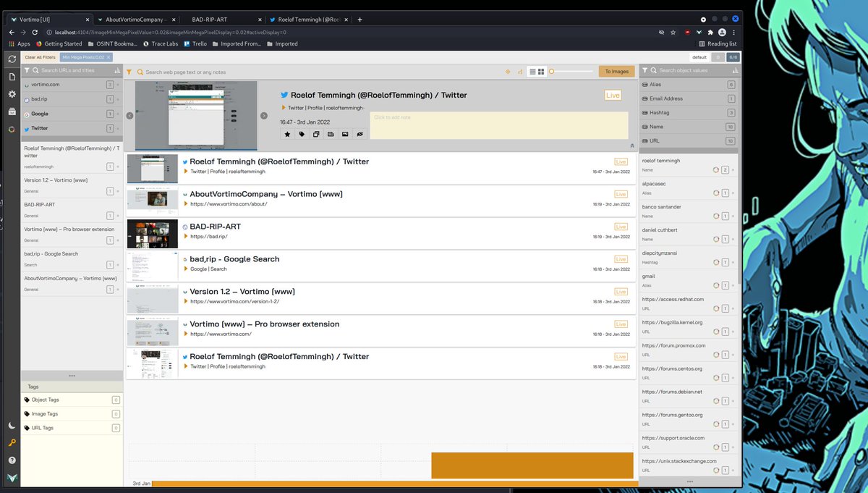This screenshot has width=868, height=493.
Task: Expand vortimo.com domain group
Action: (72, 85)
